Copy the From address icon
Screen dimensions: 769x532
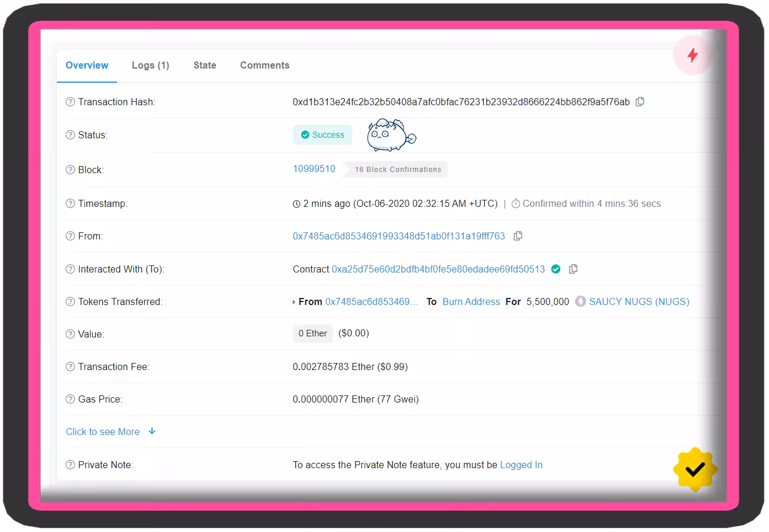[x=518, y=236]
